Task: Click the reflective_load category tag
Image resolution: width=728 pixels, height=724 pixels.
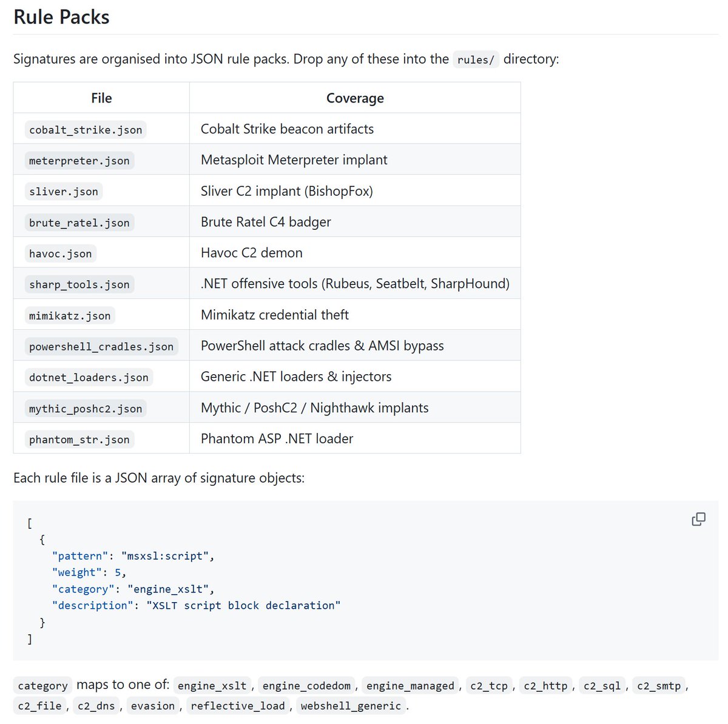Action: coord(238,706)
